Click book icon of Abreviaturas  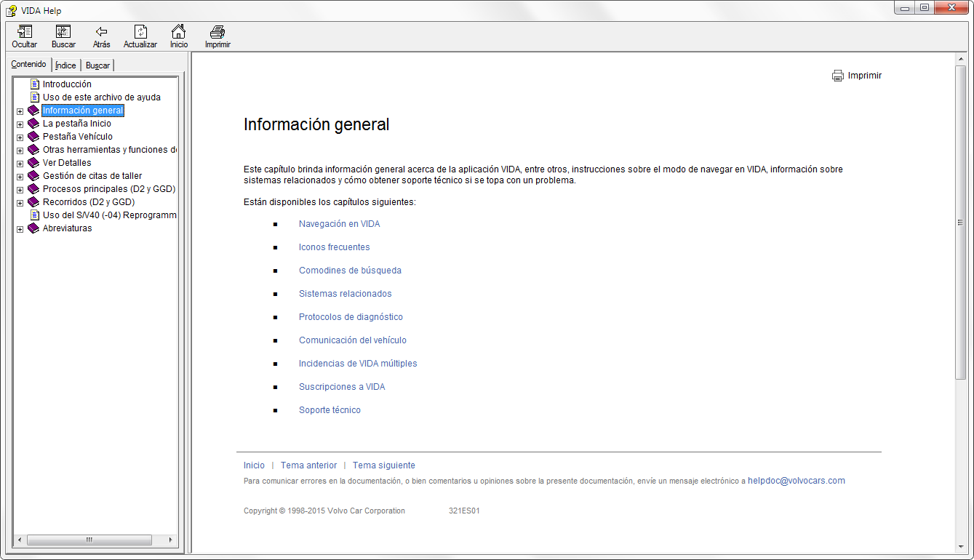[33, 228]
